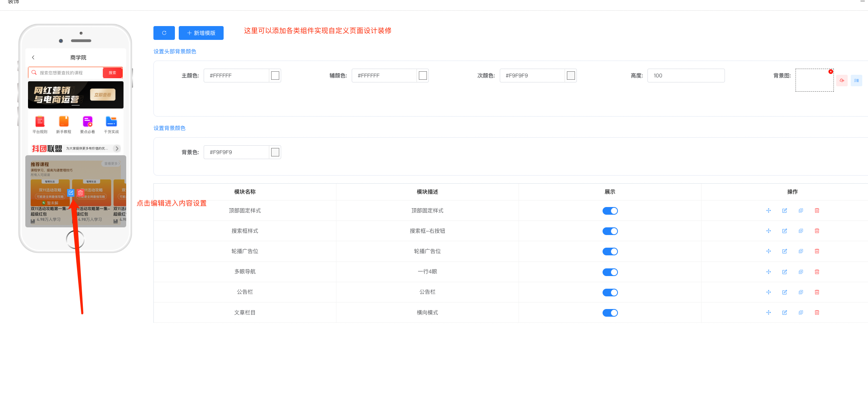This screenshot has height=411, width=868.
Task: Click the 新增模版 button
Action: pyautogui.click(x=201, y=33)
